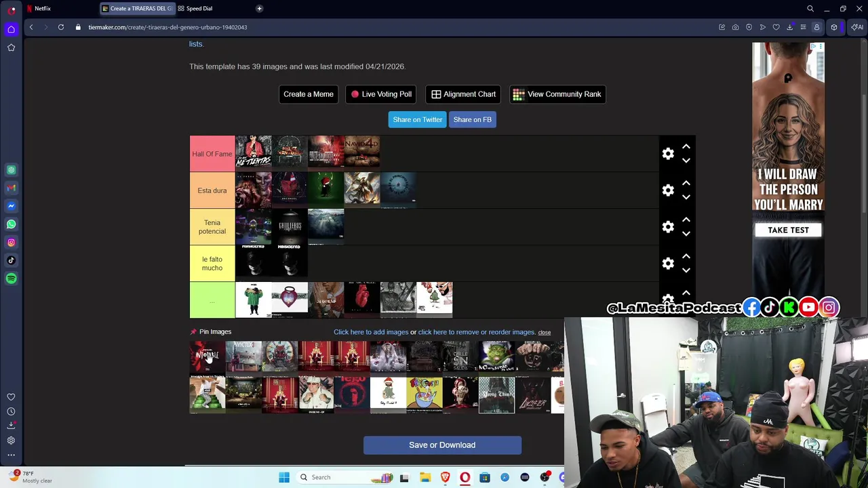The height and width of the screenshot is (488, 868).
Task: Open Brave browser from taskbar
Action: point(445,477)
